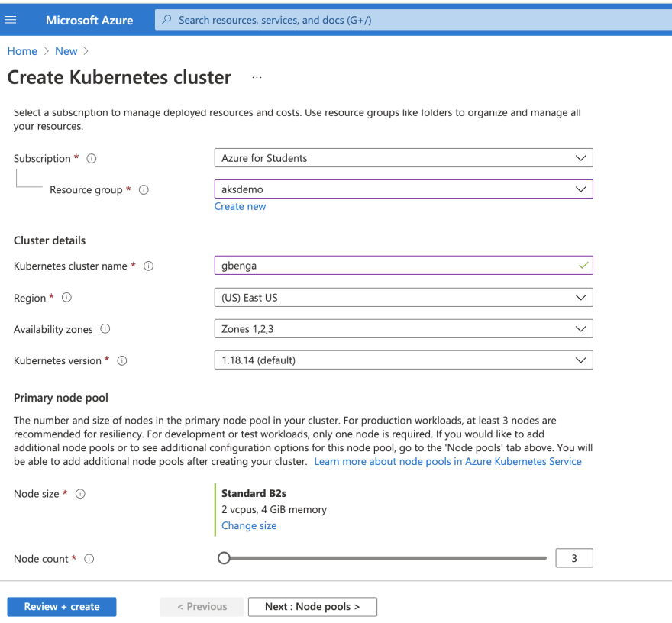This screenshot has width=672, height=623.
Task: Click the Subscription info icon
Action: tap(92, 159)
